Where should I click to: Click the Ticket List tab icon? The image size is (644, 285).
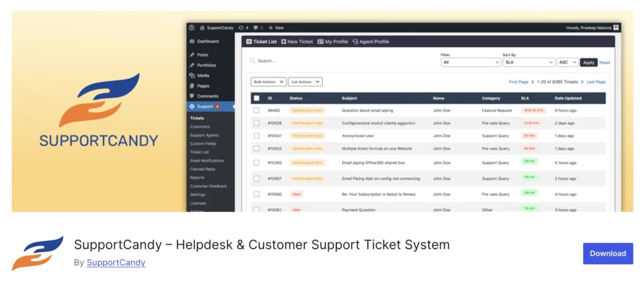248,42
